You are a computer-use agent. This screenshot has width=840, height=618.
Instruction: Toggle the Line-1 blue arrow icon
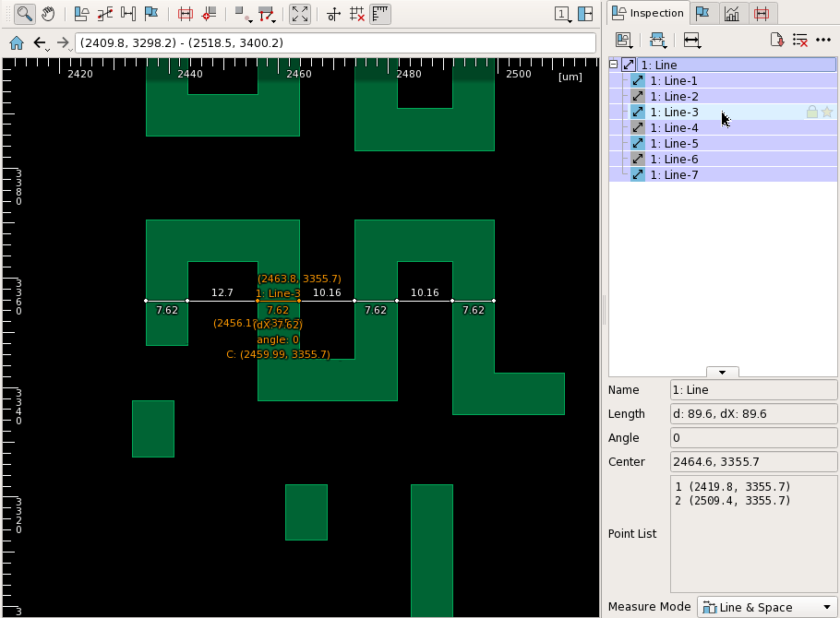638,81
